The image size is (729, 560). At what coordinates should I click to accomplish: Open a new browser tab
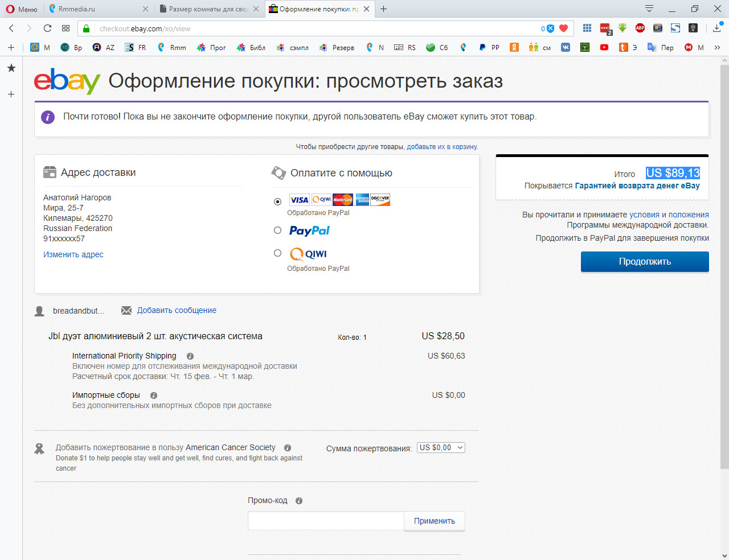click(383, 9)
